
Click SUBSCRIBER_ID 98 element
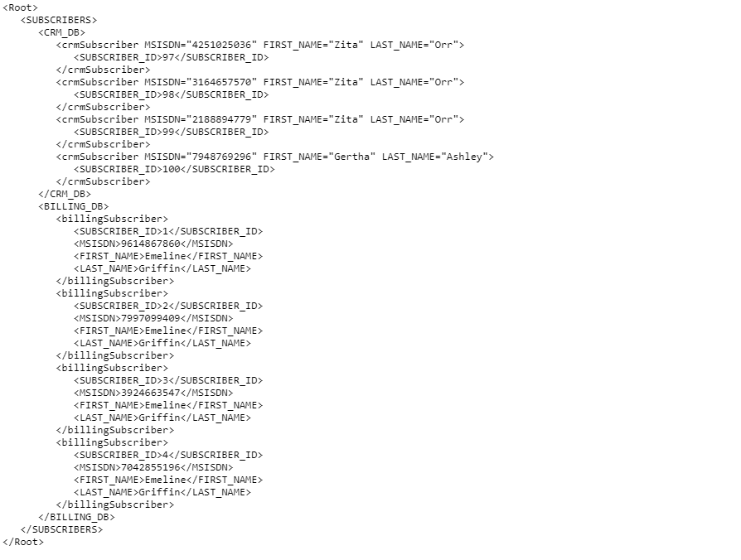point(171,94)
